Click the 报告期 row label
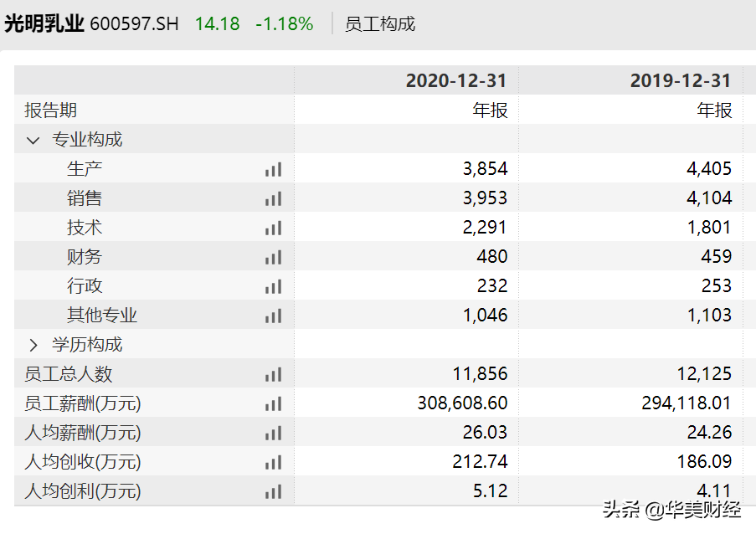The height and width of the screenshot is (534, 756). tap(50, 110)
